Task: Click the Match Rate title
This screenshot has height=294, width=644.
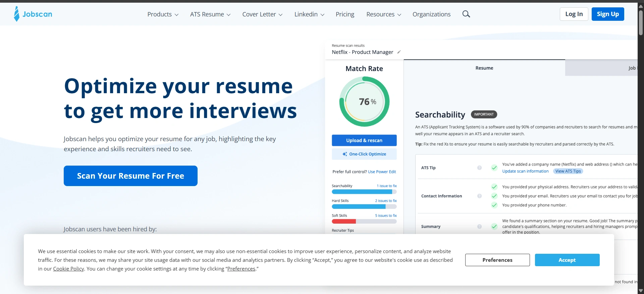Action: click(x=364, y=68)
